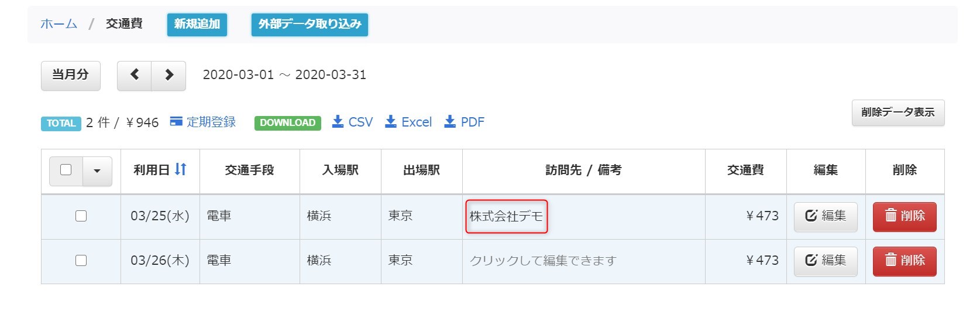Go to next month with right chevron
The width and height of the screenshot is (980, 324).
point(169,76)
